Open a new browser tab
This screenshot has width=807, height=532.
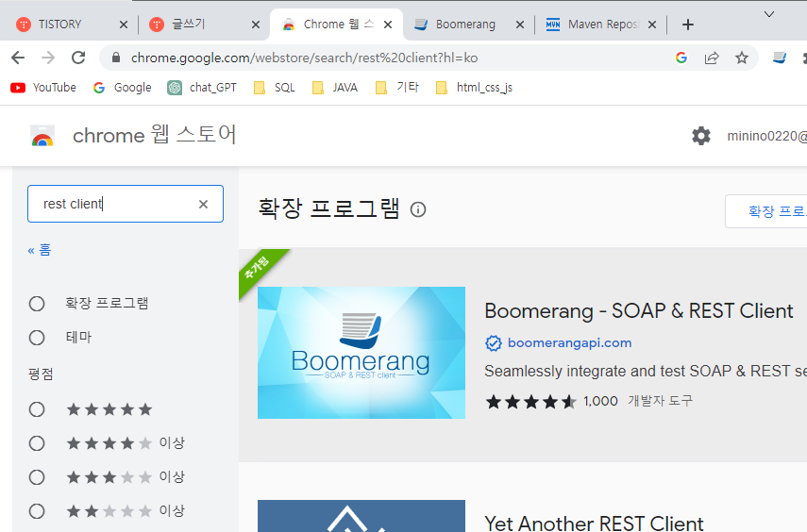[x=687, y=25]
